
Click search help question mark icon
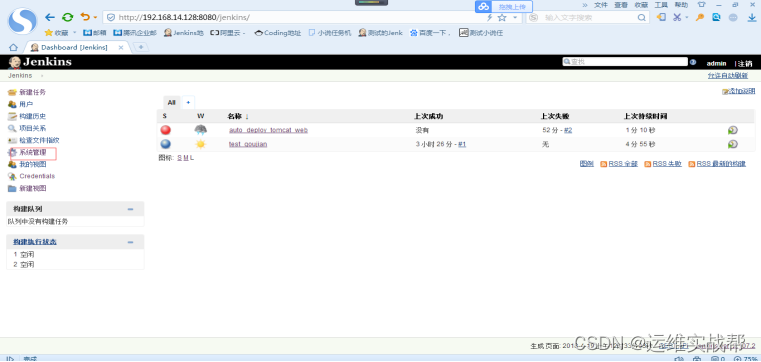pos(693,62)
